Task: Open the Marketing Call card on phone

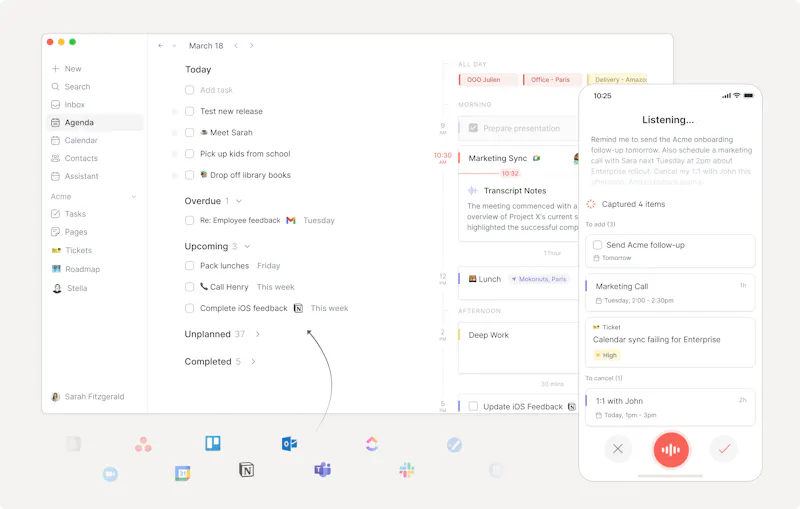Action: [x=670, y=293]
